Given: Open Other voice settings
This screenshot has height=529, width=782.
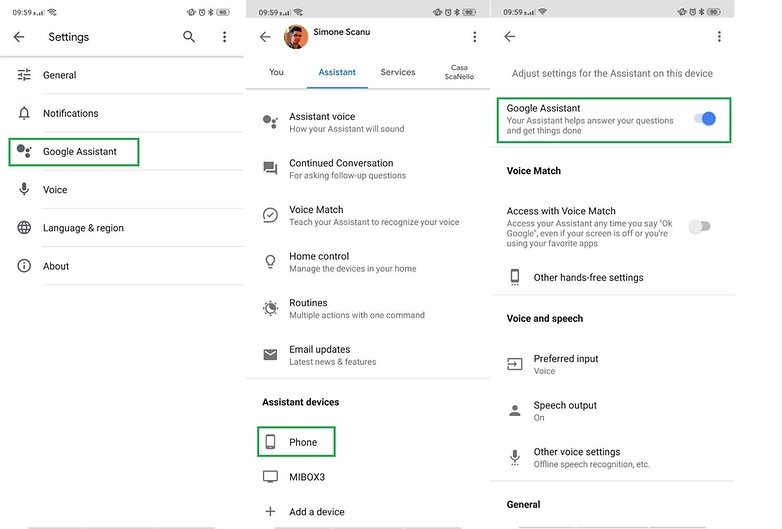Looking at the screenshot, I should pos(612,457).
